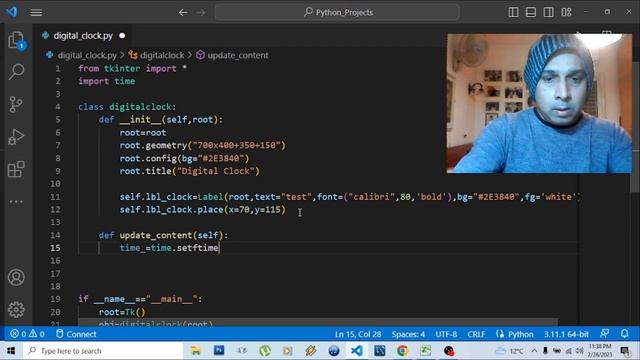Open the Windows Start menu

tap(11, 351)
